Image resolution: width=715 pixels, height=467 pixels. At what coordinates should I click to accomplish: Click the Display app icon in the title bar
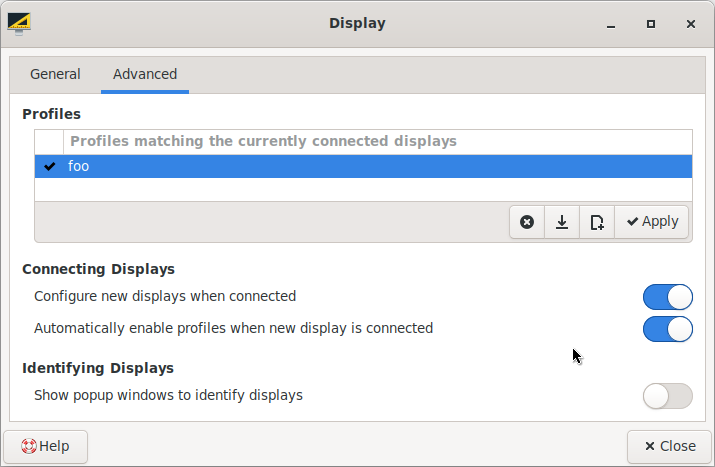click(19, 23)
